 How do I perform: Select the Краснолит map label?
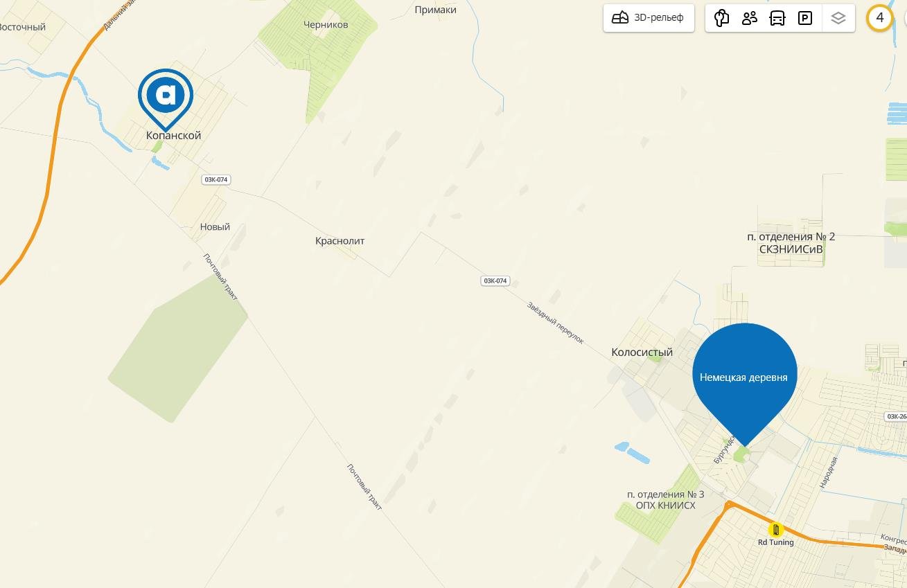point(340,241)
